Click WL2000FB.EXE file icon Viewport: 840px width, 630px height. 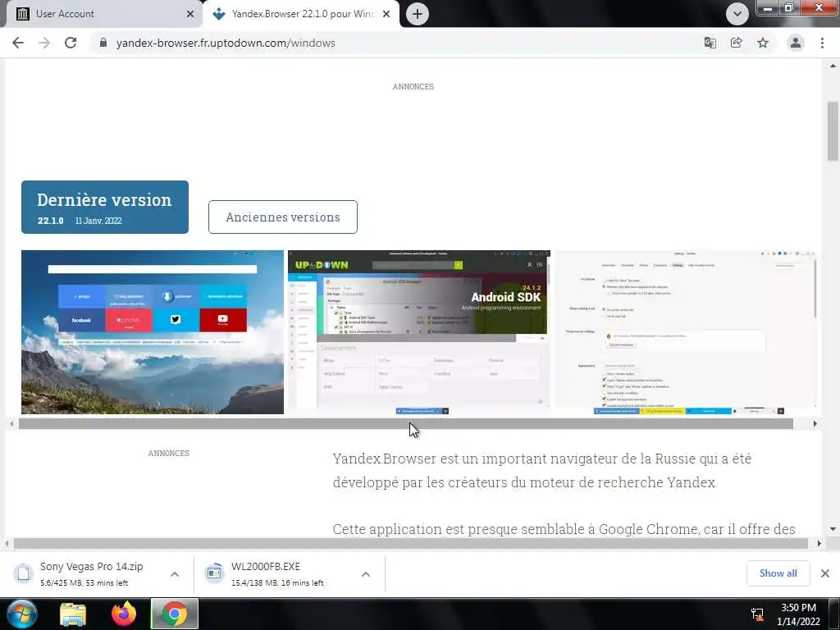tap(214, 573)
